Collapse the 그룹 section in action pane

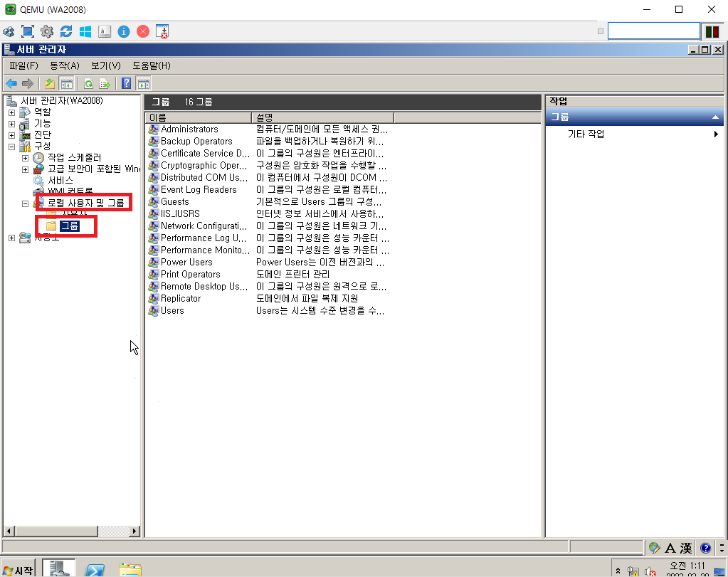(715, 117)
